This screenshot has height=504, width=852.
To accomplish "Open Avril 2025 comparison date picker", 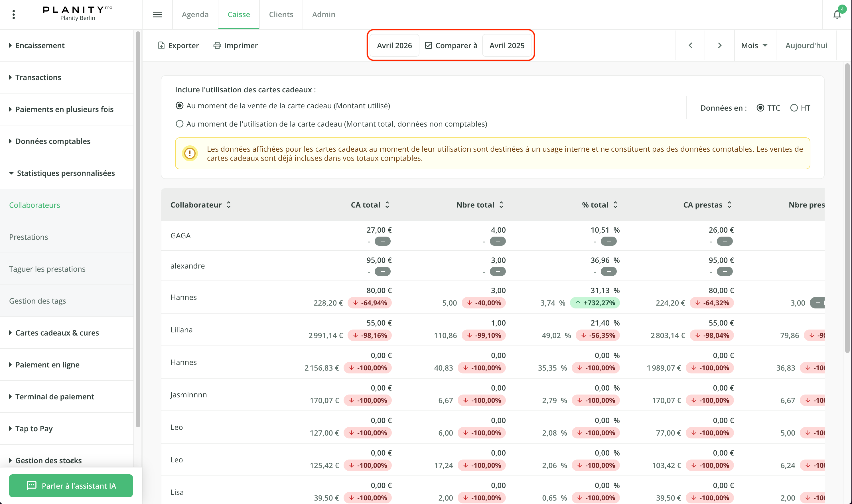I will coord(507,46).
